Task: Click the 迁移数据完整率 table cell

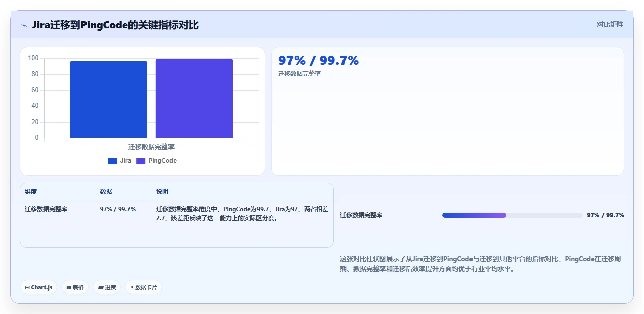Action: coord(46,209)
